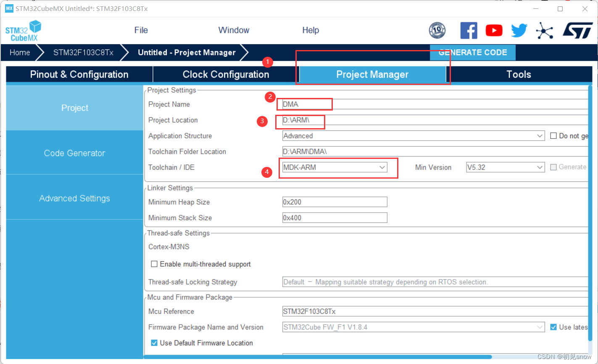This screenshot has height=364, width=598.
Task: Open the STM32CubeMX logo home
Action: tap(24, 31)
